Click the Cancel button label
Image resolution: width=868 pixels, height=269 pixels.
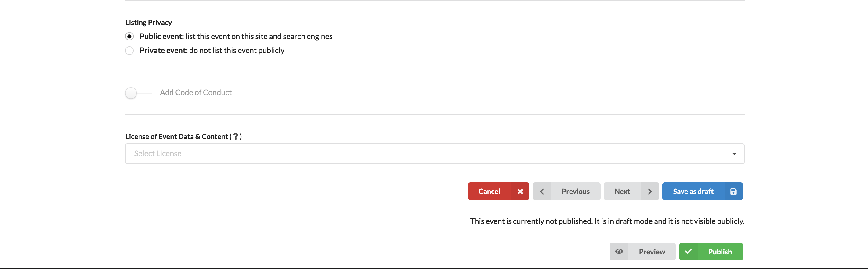pyautogui.click(x=489, y=191)
